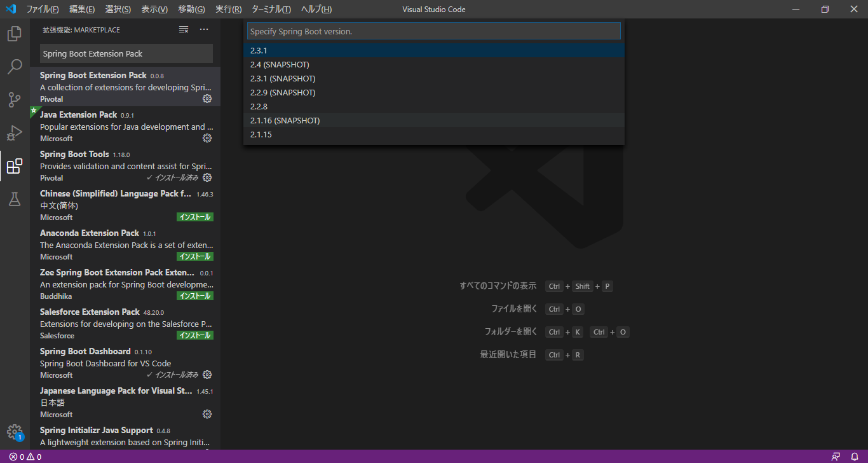Image resolution: width=868 pixels, height=463 pixels.
Task: Open gear for Spring Boot Tools
Action: coord(207,177)
